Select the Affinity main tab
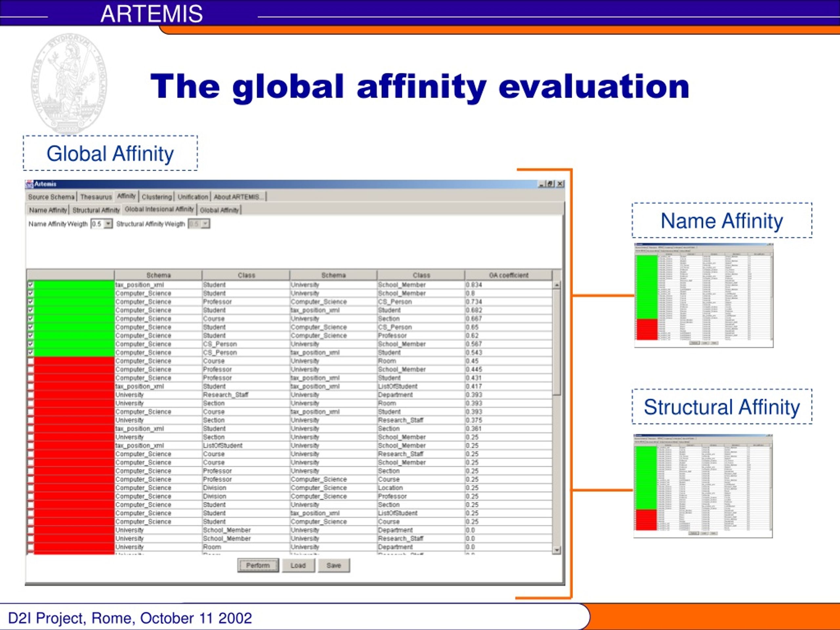840x630 pixels. point(126,196)
